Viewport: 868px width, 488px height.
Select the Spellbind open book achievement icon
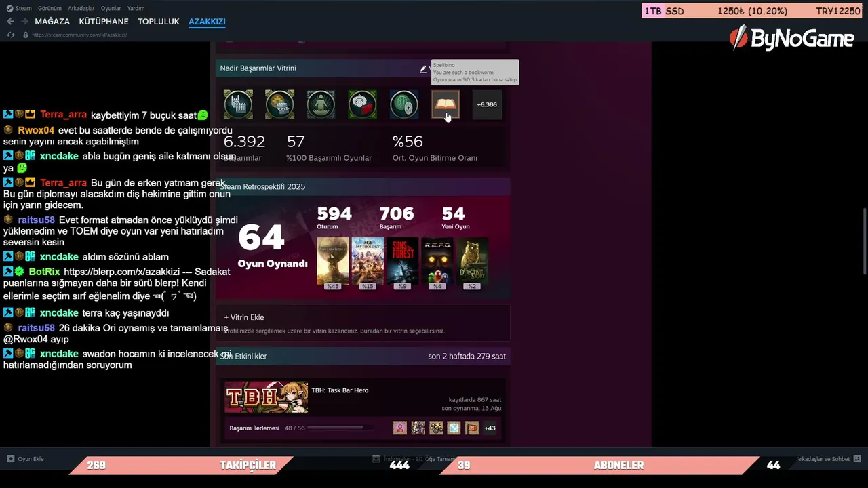[x=446, y=104]
